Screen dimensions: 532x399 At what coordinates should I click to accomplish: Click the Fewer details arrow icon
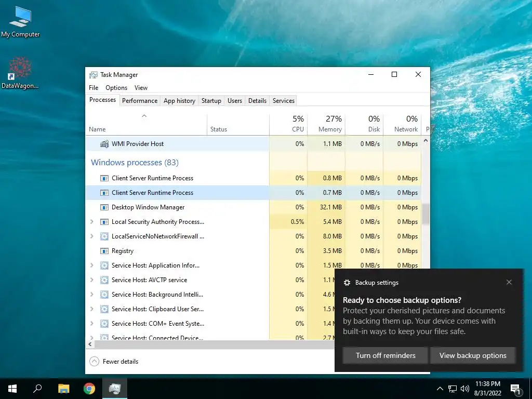(94, 362)
